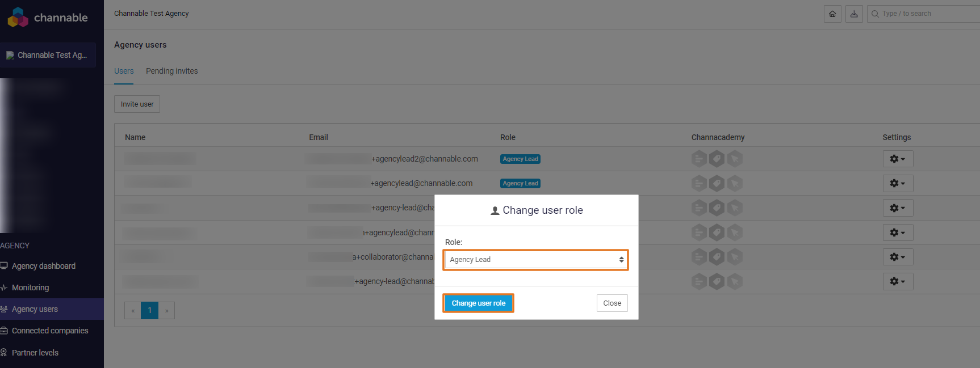Image resolution: width=980 pixels, height=368 pixels.
Task: Switch to the Pending invites tab
Action: pyautogui.click(x=171, y=71)
